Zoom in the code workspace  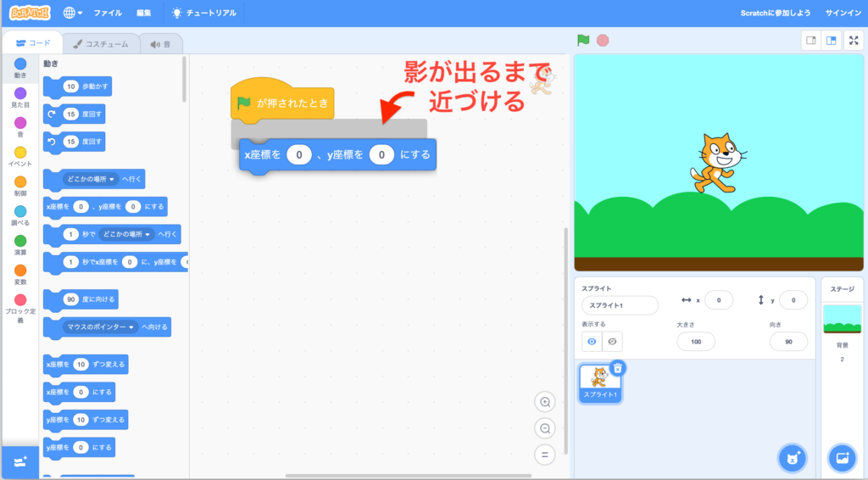[x=545, y=402]
